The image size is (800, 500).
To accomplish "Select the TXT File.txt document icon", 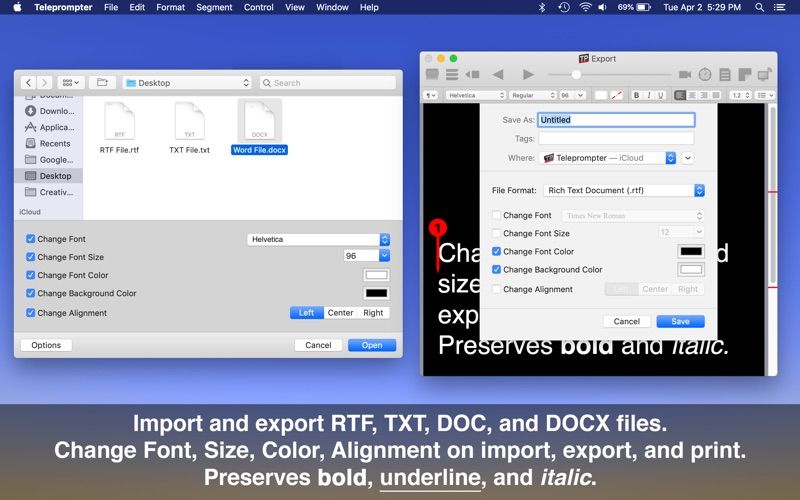I will pos(189,121).
